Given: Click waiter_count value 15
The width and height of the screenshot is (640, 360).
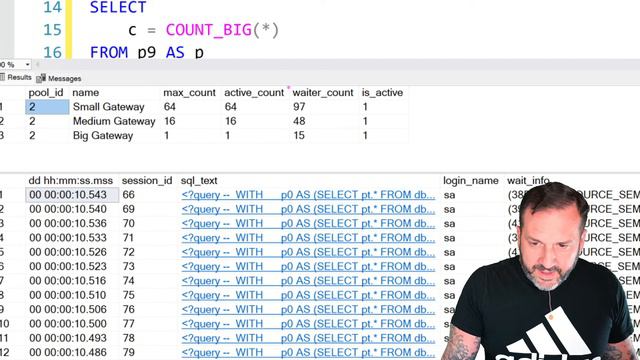Looking at the screenshot, I should [299, 136].
